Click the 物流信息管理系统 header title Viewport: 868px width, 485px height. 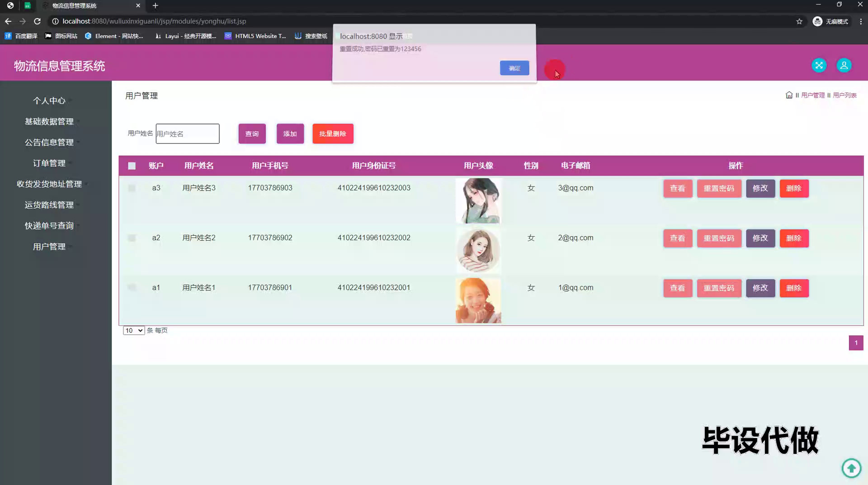point(59,66)
